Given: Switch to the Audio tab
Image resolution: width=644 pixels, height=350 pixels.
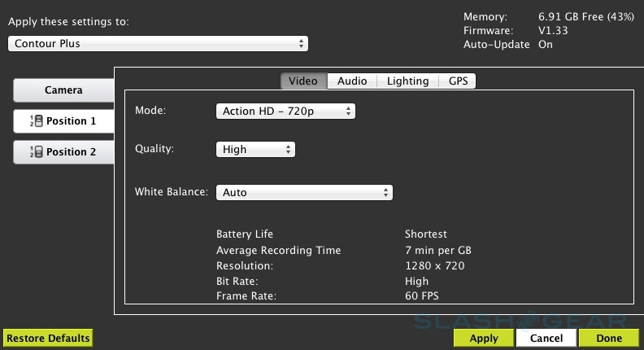Looking at the screenshot, I should (352, 81).
